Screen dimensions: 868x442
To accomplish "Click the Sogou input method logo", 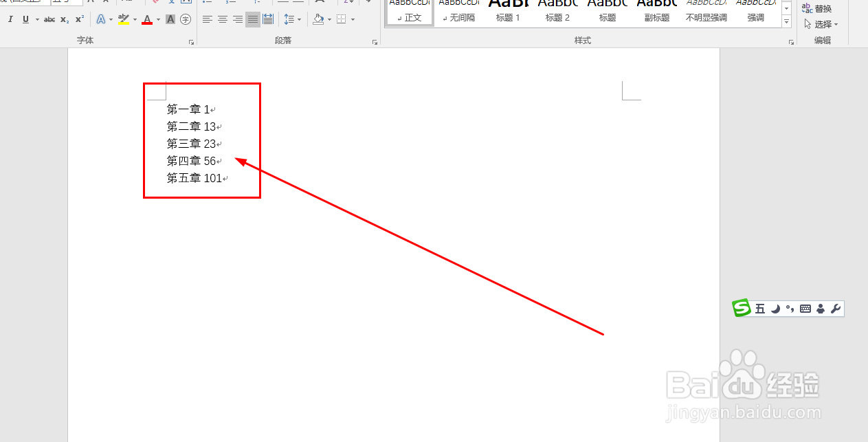I will (x=742, y=308).
